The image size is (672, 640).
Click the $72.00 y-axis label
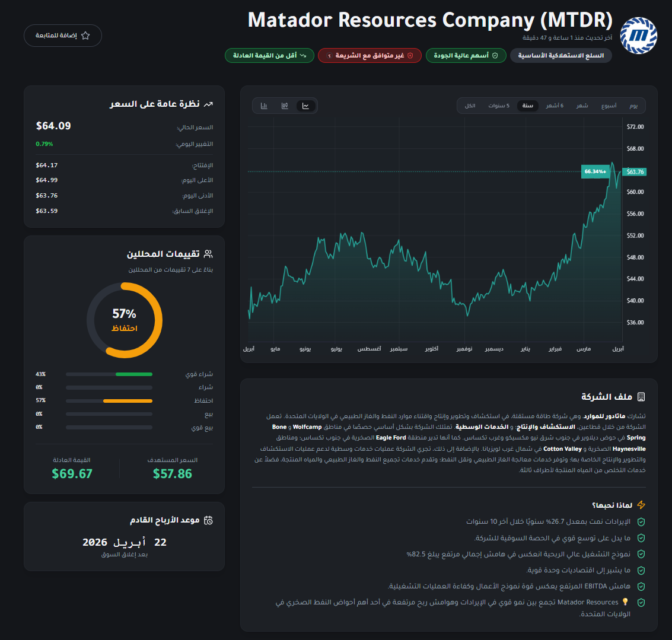click(x=635, y=127)
